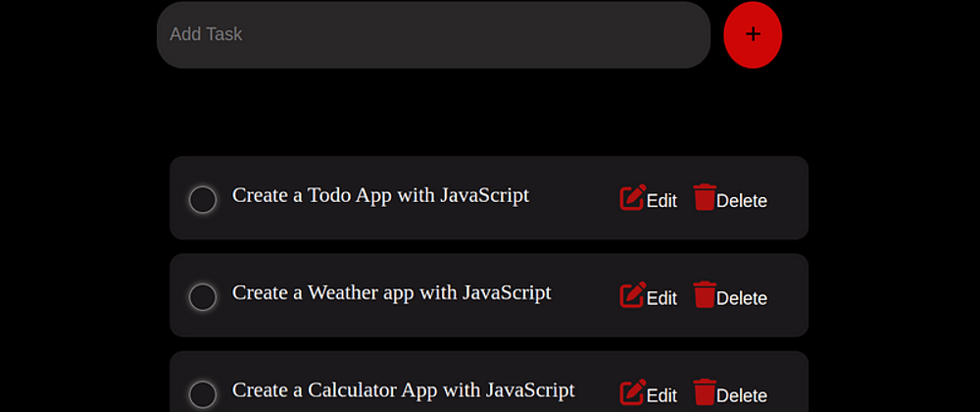Click the pencil edit icon for Weather app task
The image size is (980, 412).
(x=632, y=295)
